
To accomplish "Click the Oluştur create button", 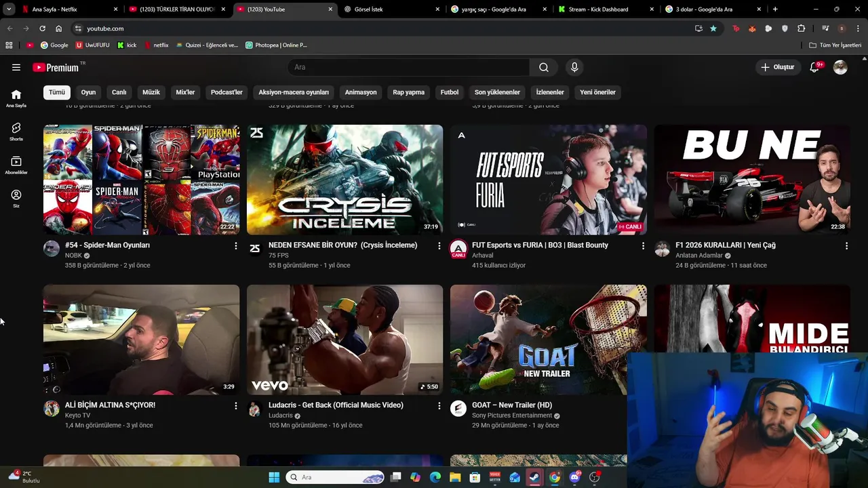I will pos(777,67).
